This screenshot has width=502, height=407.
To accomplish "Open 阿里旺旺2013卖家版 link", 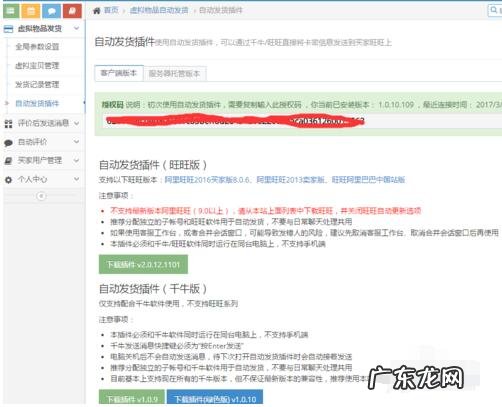I will coord(290,180).
